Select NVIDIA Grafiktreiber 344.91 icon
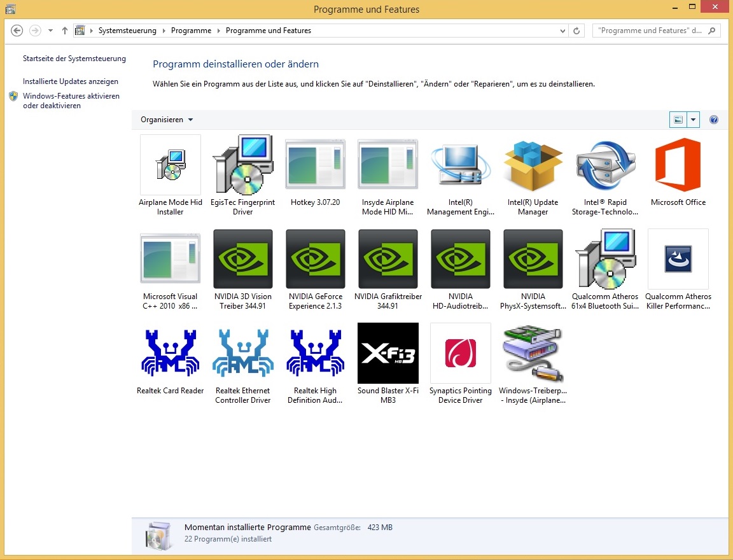 coord(387,258)
